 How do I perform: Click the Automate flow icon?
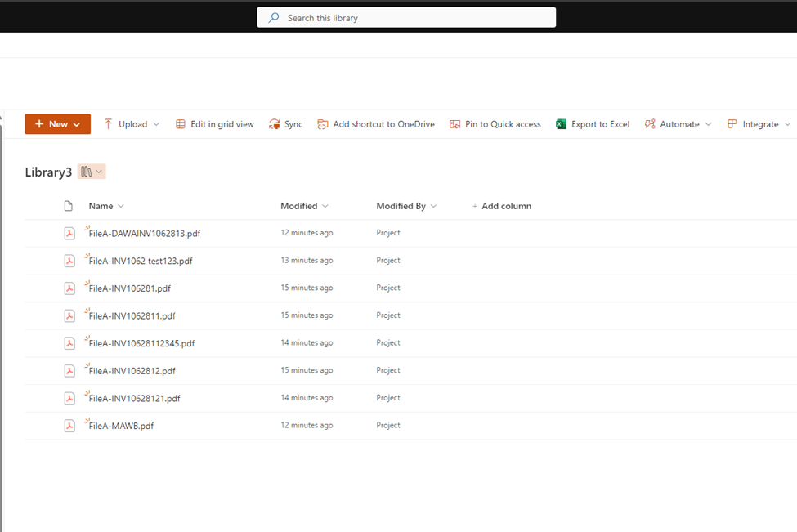[x=650, y=124]
